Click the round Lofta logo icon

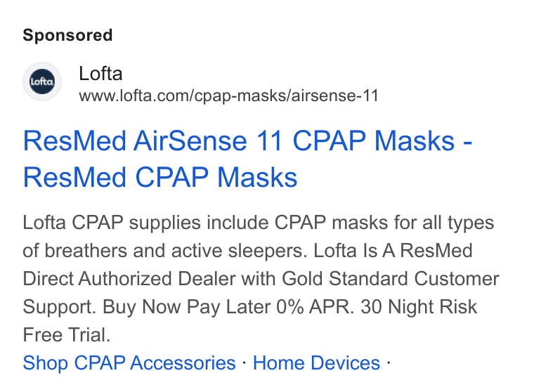pos(42,81)
